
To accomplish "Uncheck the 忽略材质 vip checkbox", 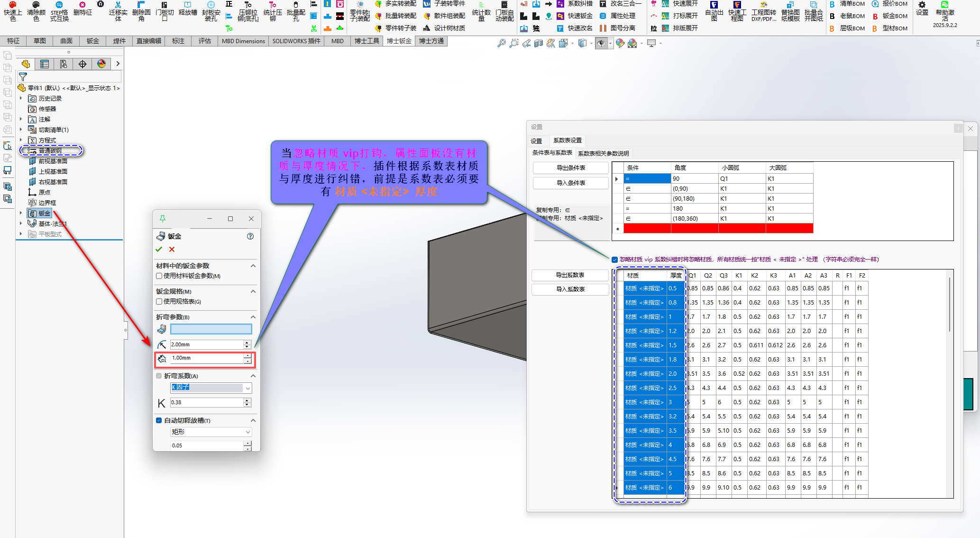I will (614, 260).
